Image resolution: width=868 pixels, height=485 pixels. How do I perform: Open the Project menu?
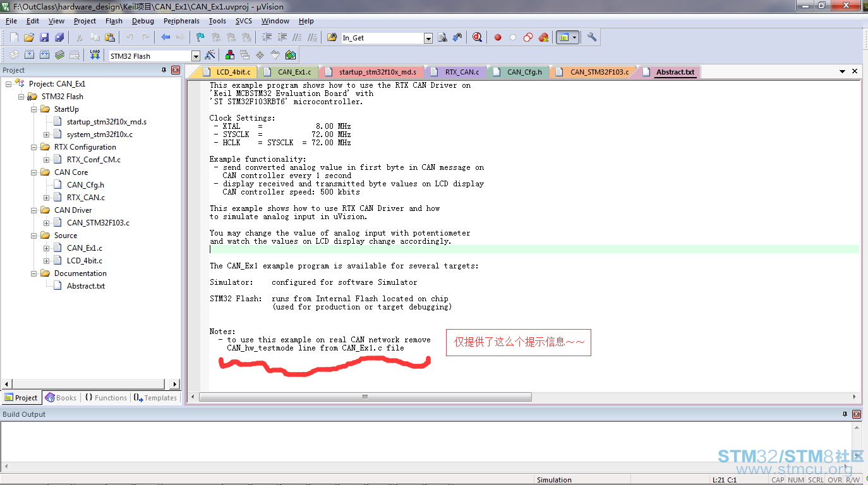(85, 21)
